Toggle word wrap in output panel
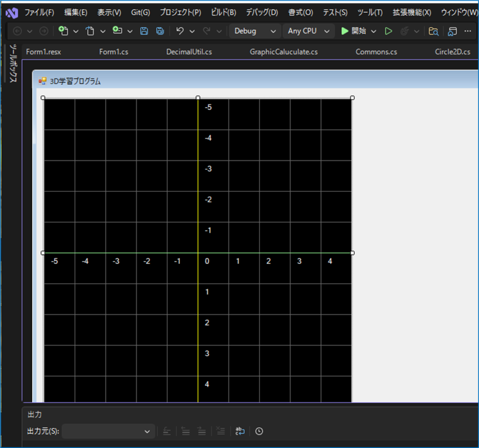This screenshot has height=448, width=479. point(240,431)
